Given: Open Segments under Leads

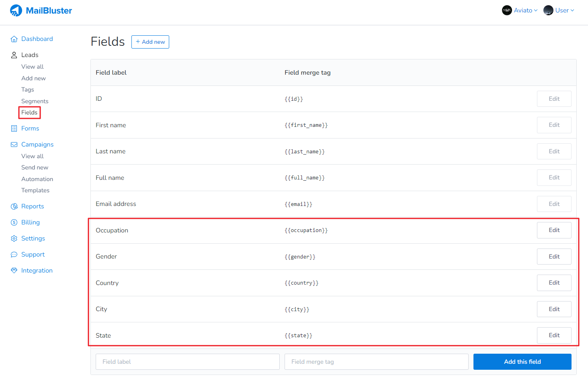Looking at the screenshot, I should tap(35, 101).
